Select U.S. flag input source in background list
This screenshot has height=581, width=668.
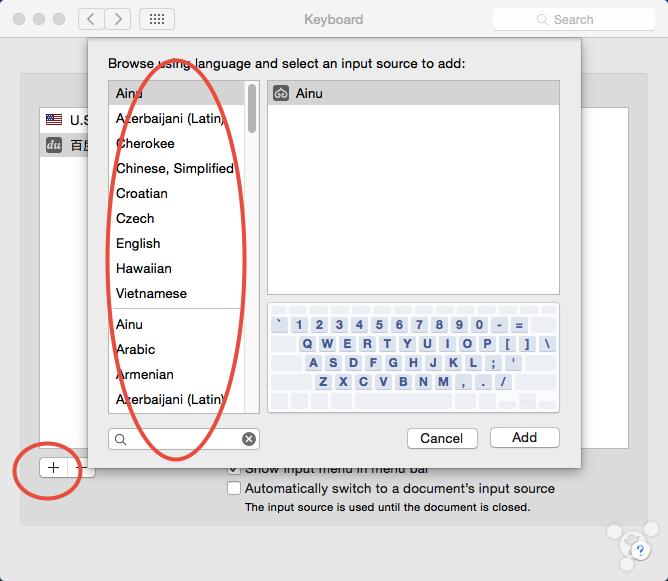64,120
